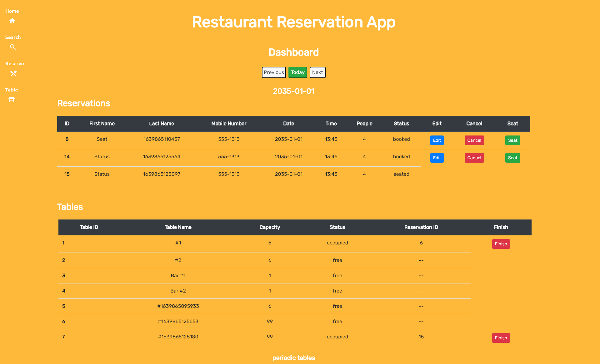Jump to Today's reservations
Image resolution: width=600 pixels, height=364 pixels.
pos(297,72)
